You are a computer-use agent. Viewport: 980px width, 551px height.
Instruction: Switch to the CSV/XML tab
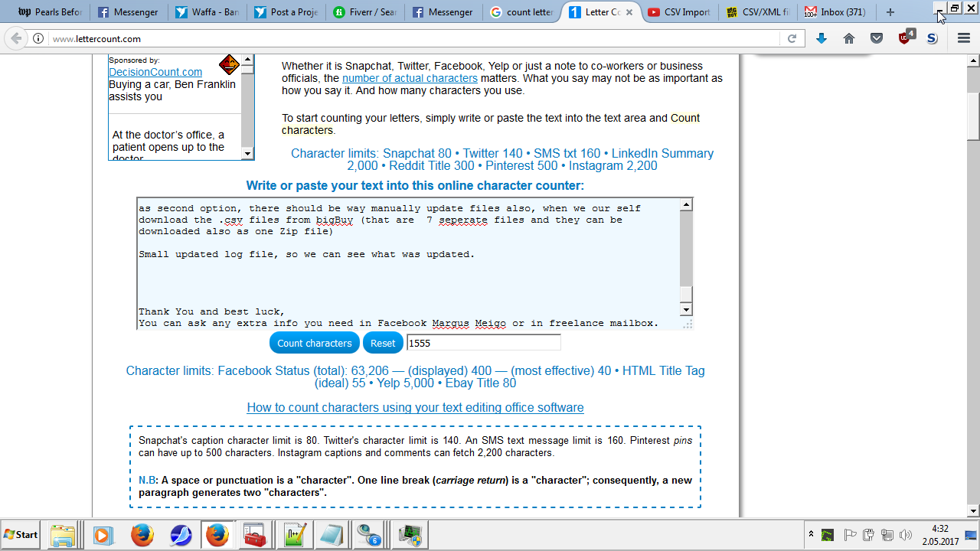point(759,12)
